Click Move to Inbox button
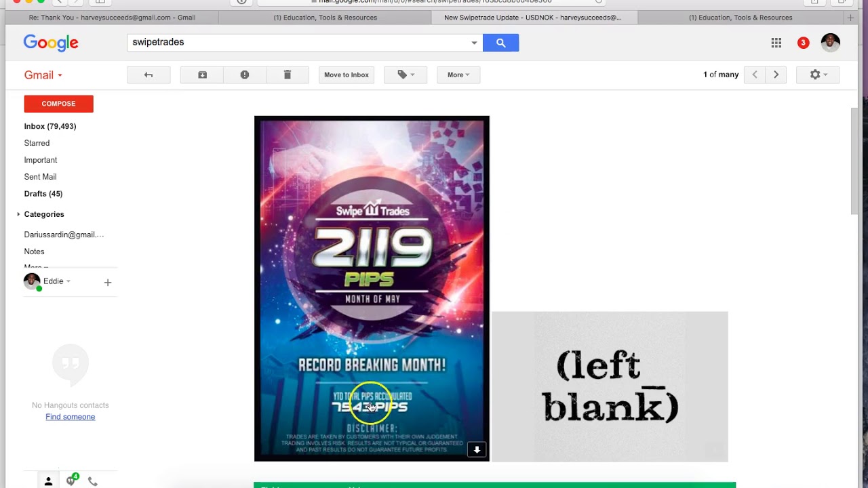868x488 pixels. (347, 75)
